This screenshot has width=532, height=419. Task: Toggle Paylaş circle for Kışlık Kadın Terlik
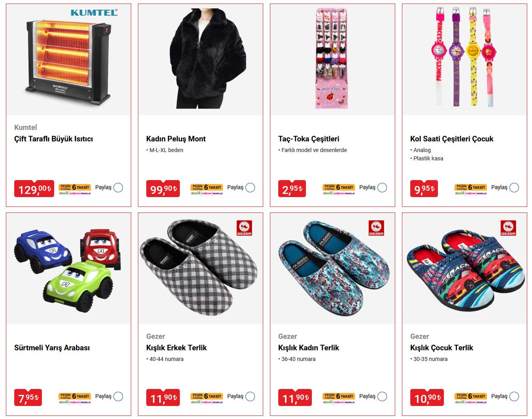tap(382, 396)
